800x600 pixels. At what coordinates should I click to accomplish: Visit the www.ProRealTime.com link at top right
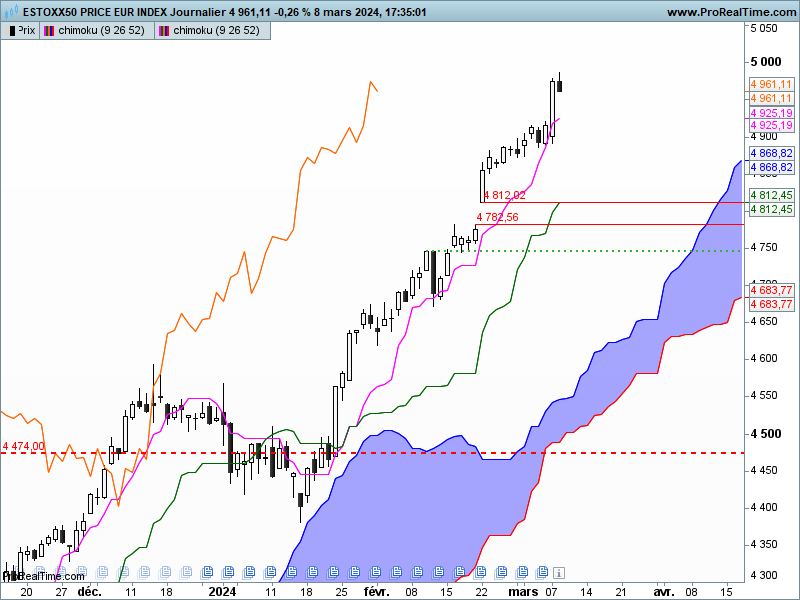(732, 12)
